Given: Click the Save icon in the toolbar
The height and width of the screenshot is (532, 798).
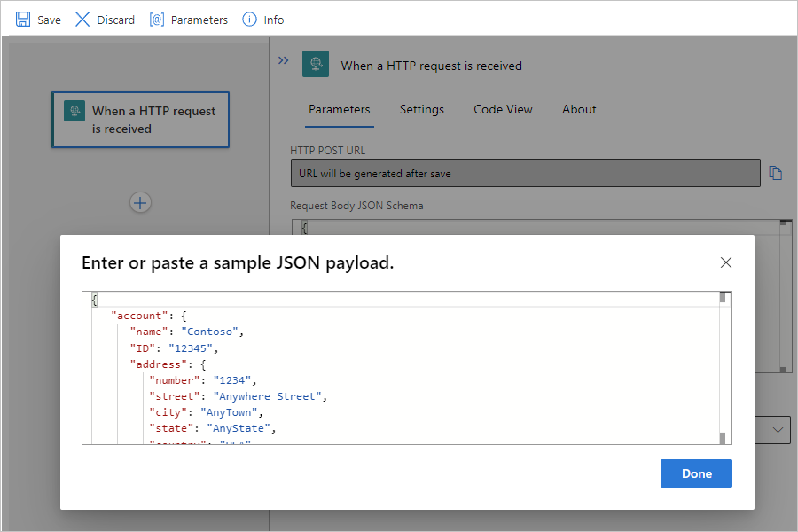Looking at the screenshot, I should pos(23,19).
